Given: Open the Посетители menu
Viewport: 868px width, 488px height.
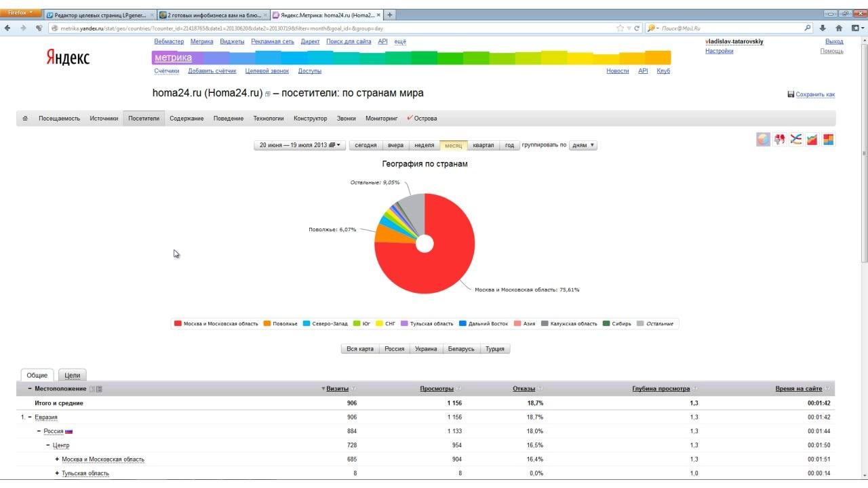Looking at the screenshot, I should [x=144, y=118].
